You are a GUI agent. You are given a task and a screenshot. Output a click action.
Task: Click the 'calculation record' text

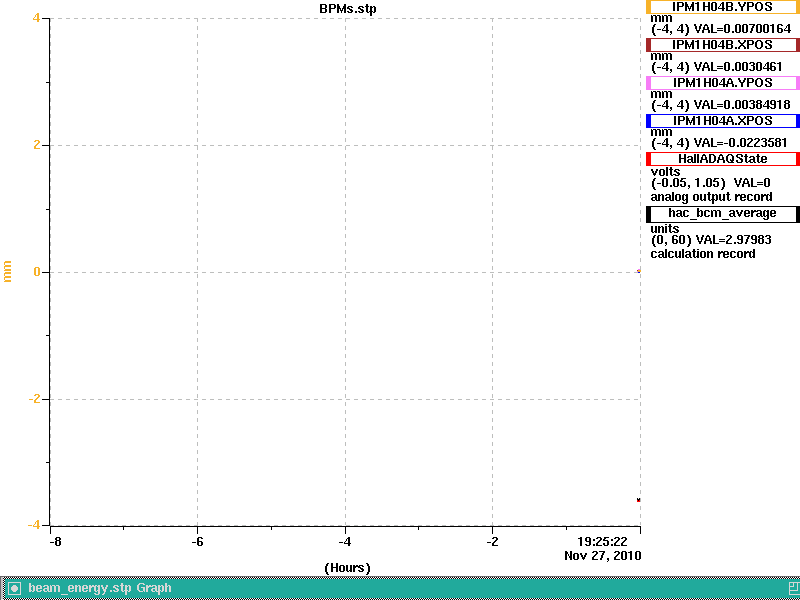[703, 254]
